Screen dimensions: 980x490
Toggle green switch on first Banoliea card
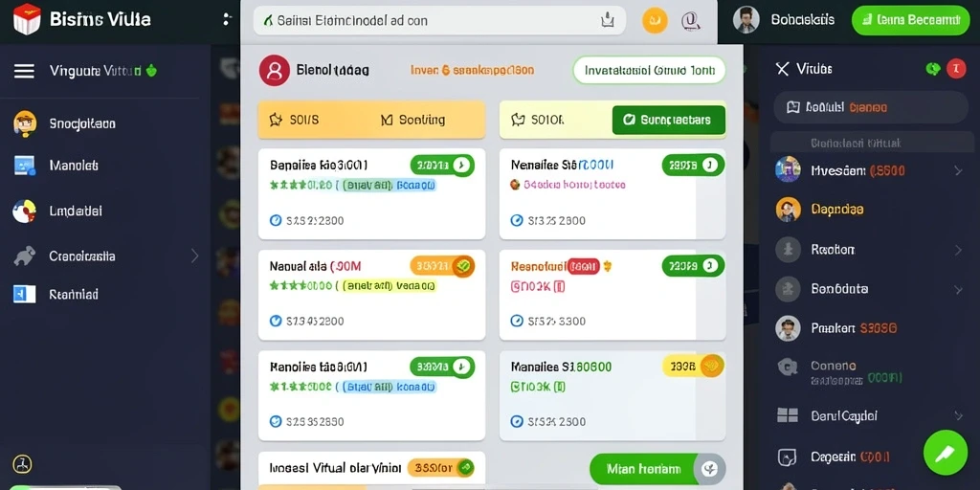(442, 165)
